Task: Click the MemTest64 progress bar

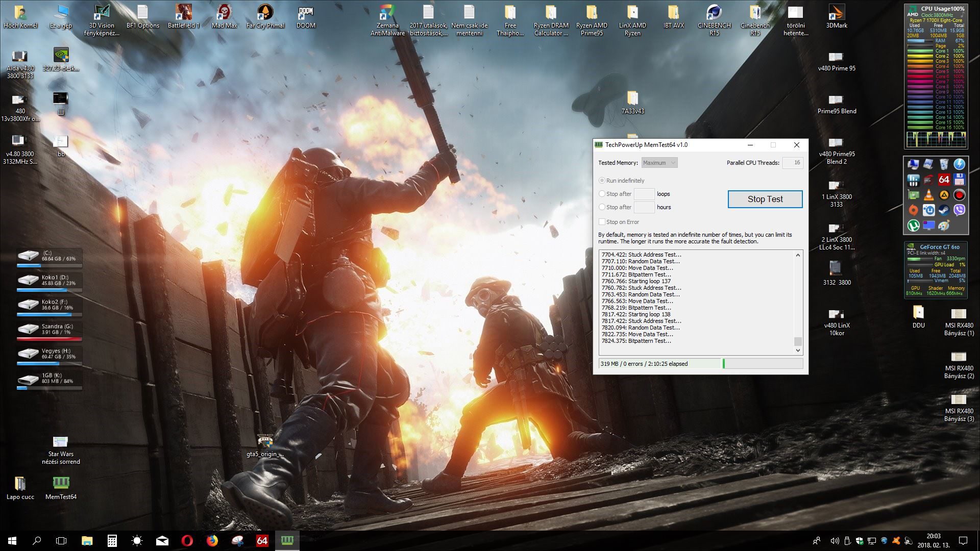Action: tap(762, 364)
